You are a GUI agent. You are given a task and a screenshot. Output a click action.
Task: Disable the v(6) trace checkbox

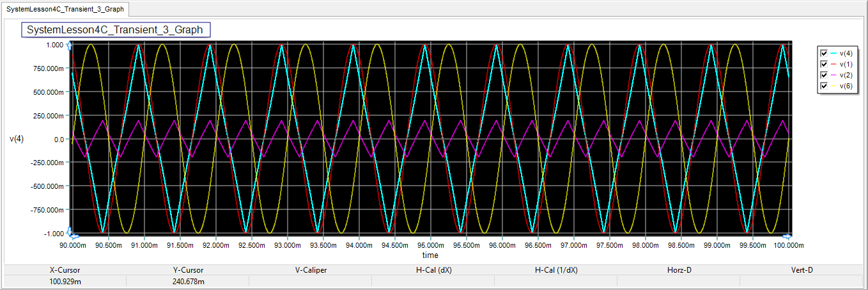point(824,86)
